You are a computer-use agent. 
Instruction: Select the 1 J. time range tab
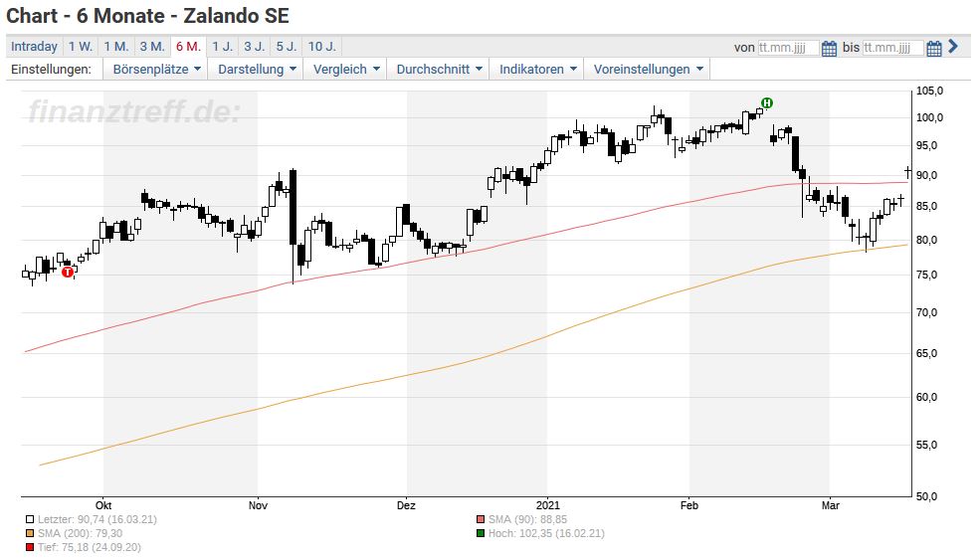(222, 47)
